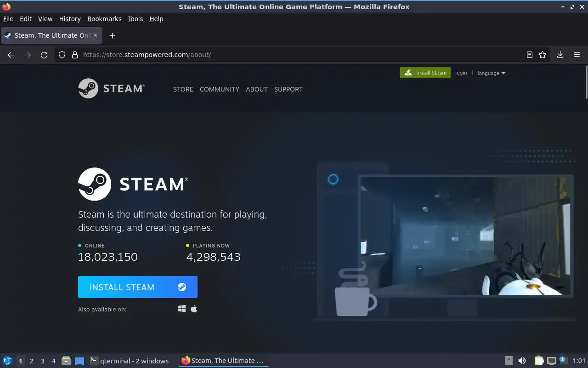The width and height of the screenshot is (588, 368).
Task: Click the removable media eject tray icon
Action: (509, 361)
